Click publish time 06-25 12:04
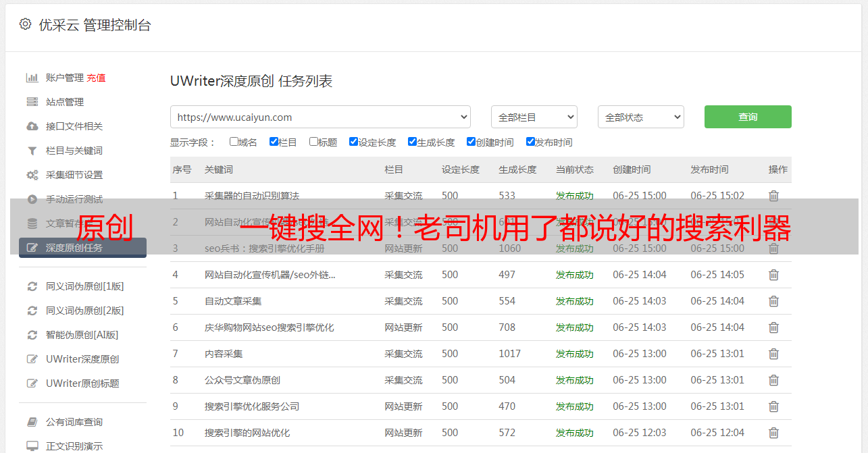Viewport: 868px width, 453px height. [x=717, y=433]
